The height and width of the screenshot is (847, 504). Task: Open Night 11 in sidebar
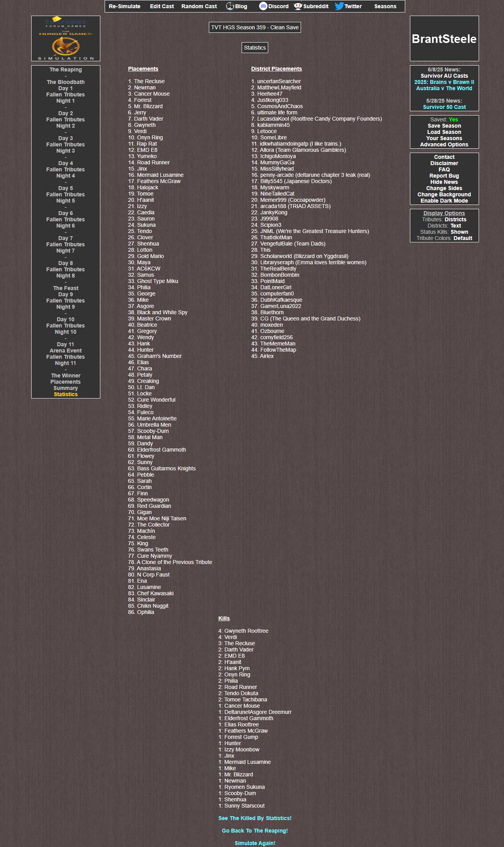66,363
